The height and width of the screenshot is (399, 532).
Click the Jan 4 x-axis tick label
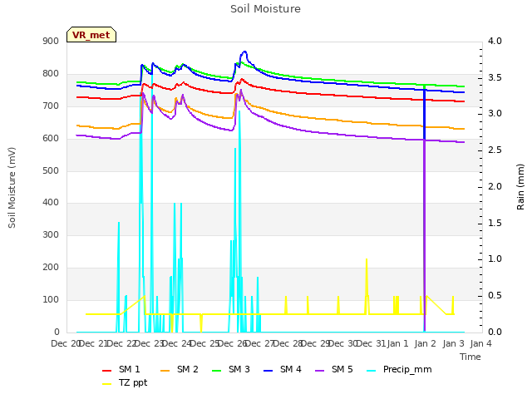tap(480, 343)
